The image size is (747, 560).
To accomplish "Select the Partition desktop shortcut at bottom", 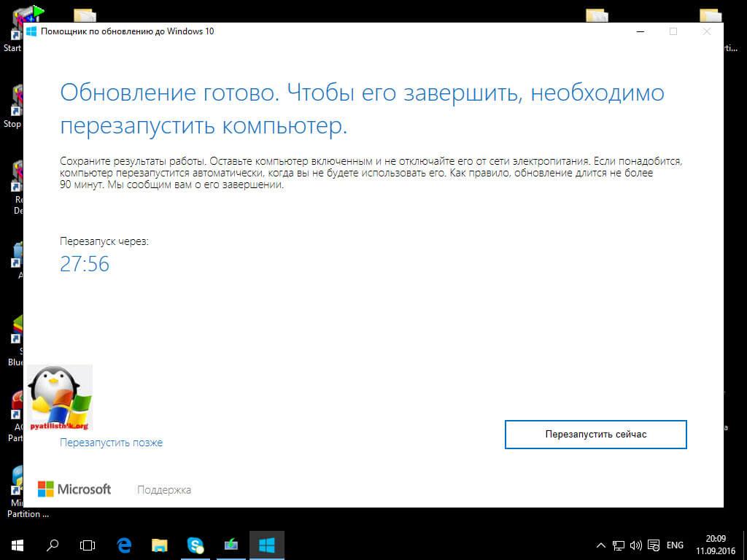I will click(x=27, y=493).
